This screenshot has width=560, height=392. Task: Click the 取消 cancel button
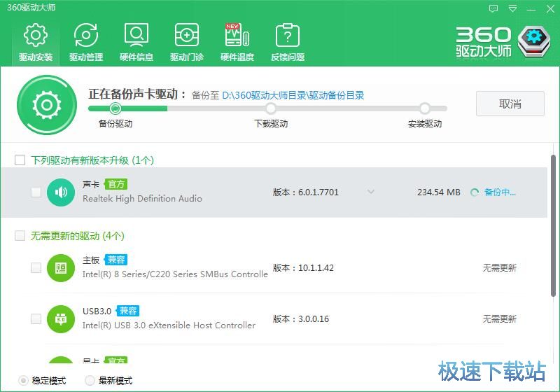click(x=510, y=104)
